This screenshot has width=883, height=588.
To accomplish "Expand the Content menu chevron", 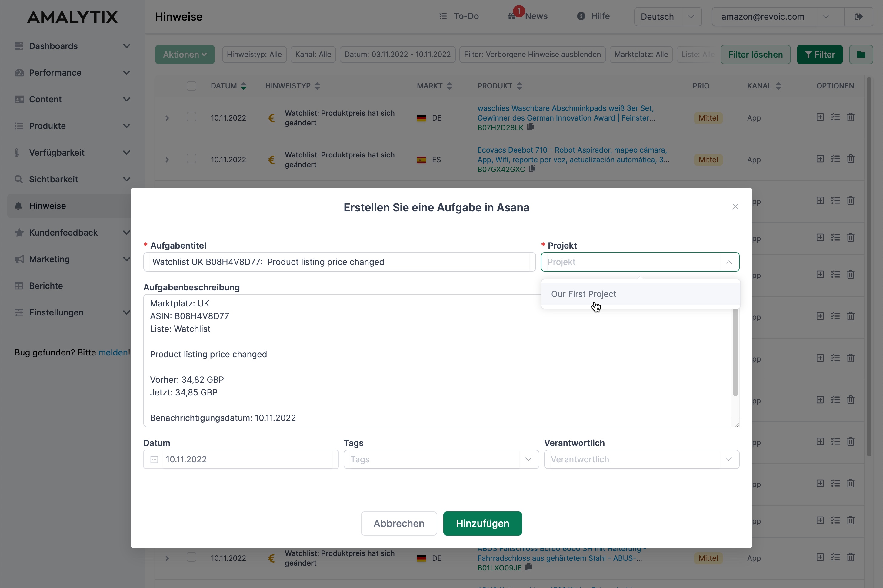I will click(x=126, y=99).
